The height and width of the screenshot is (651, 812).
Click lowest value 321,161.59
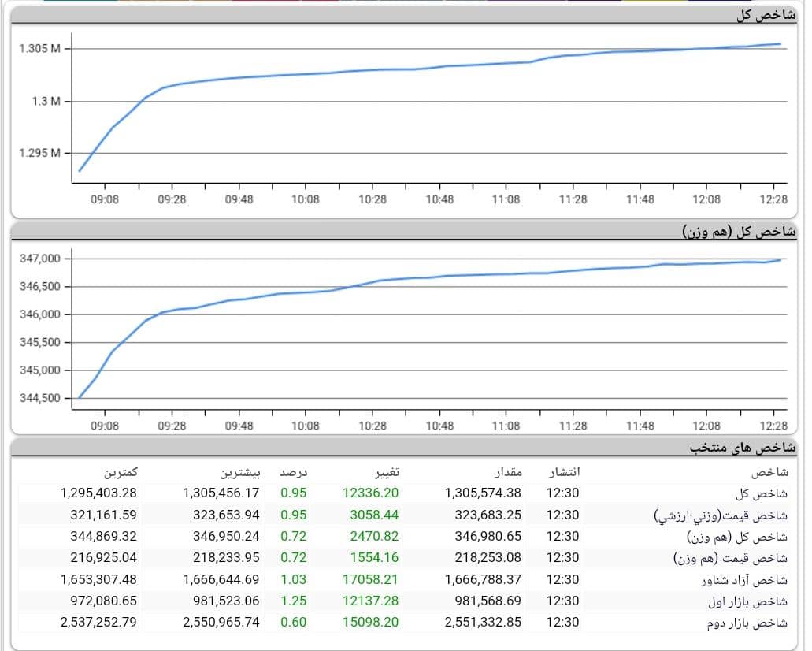pyautogui.click(x=104, y=515)
